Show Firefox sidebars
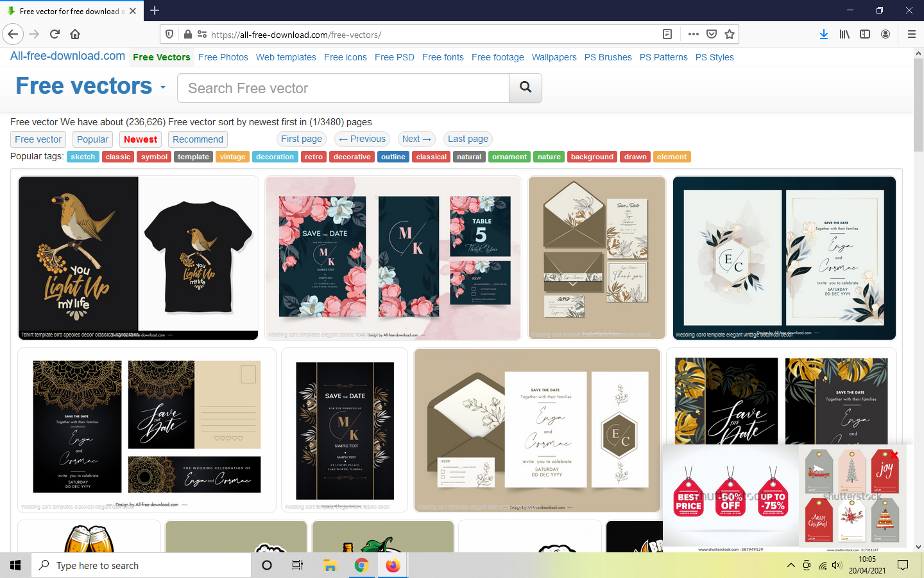 [x=865, y=34]
